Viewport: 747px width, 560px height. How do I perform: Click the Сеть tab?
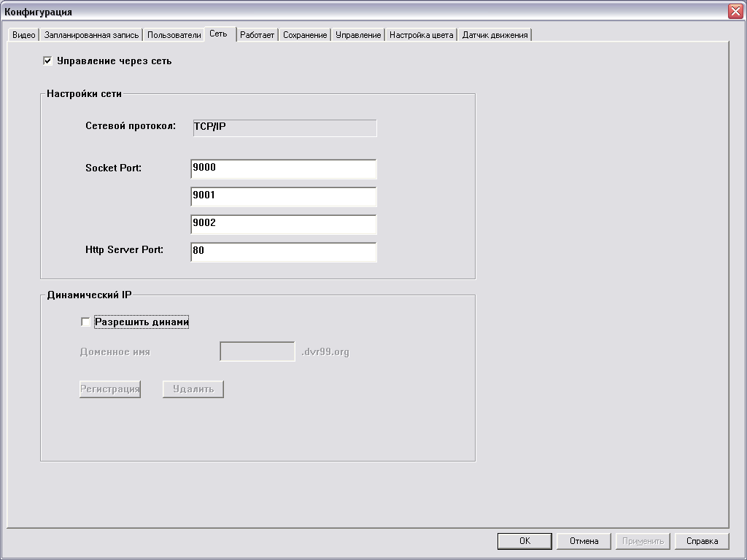point(218,34)
